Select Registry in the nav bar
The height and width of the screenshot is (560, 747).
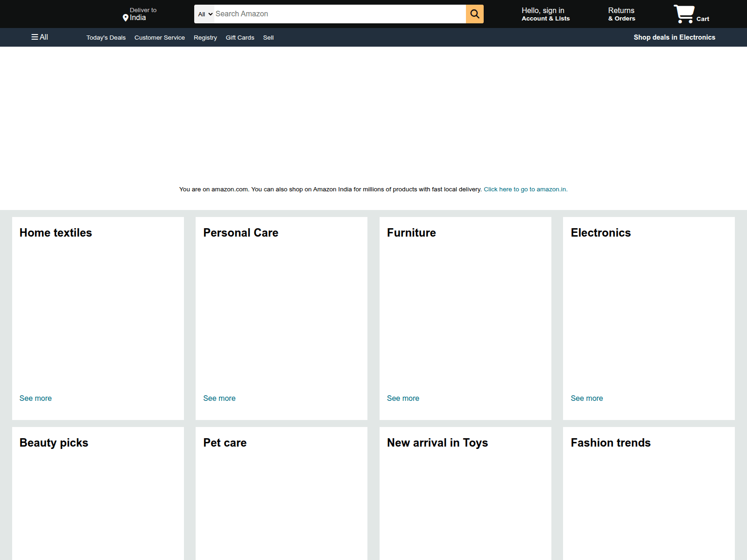(205, 38)
